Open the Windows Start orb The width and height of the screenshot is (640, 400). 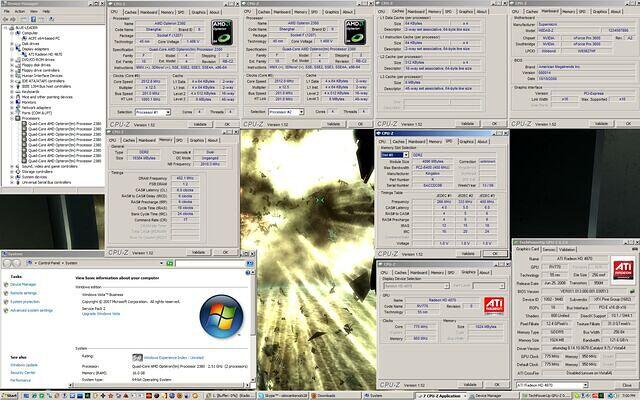coord(7,394)
